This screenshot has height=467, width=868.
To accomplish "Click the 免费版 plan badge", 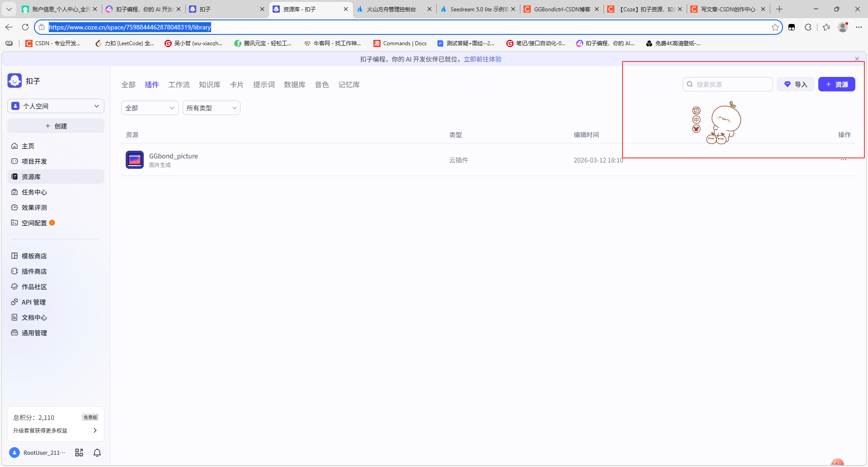I will [x=90, y=417].
